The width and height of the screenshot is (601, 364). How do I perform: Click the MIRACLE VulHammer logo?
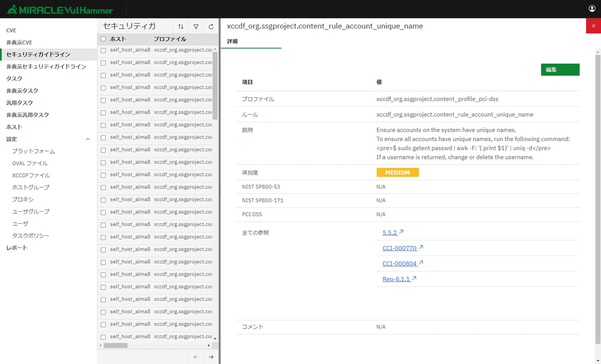click(60, 9)
